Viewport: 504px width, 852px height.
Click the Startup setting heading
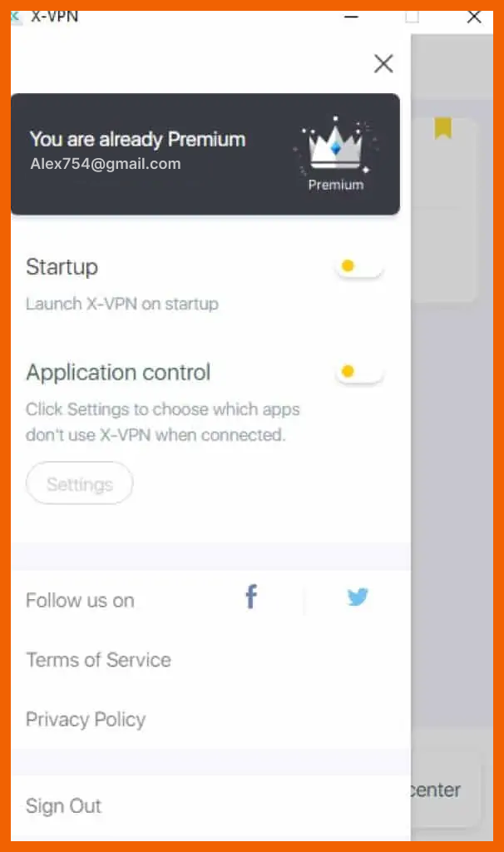[x=62, y=267]
